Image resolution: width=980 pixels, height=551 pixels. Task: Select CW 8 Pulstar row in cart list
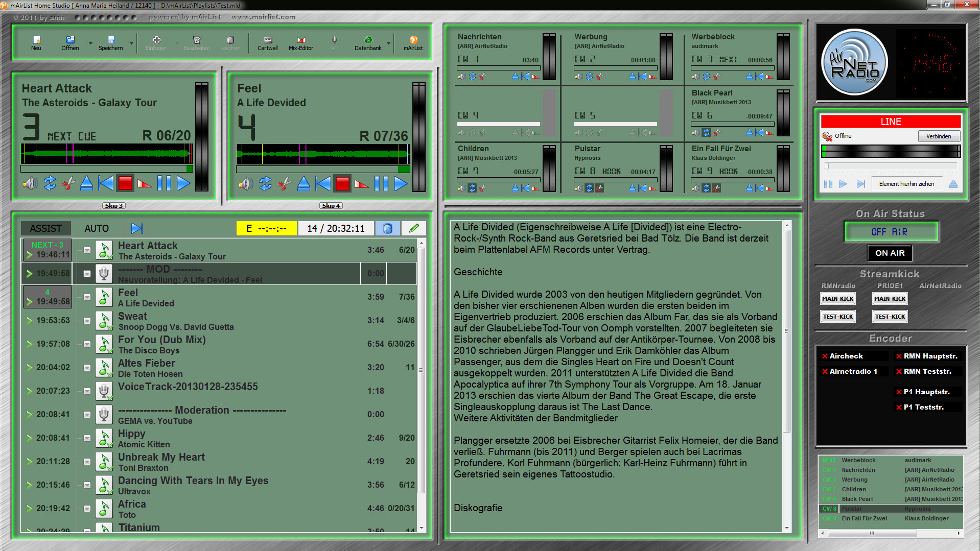[890, 509]
